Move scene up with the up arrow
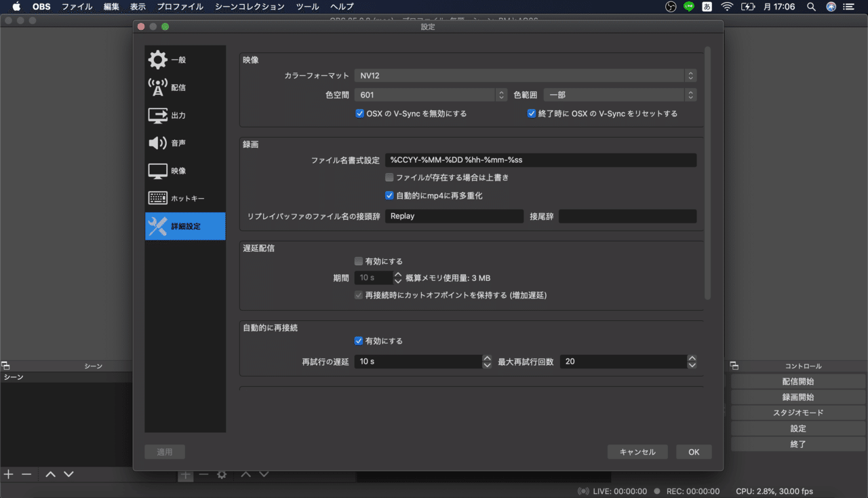The height and width of the screenshot is (498, 868). 50,474
